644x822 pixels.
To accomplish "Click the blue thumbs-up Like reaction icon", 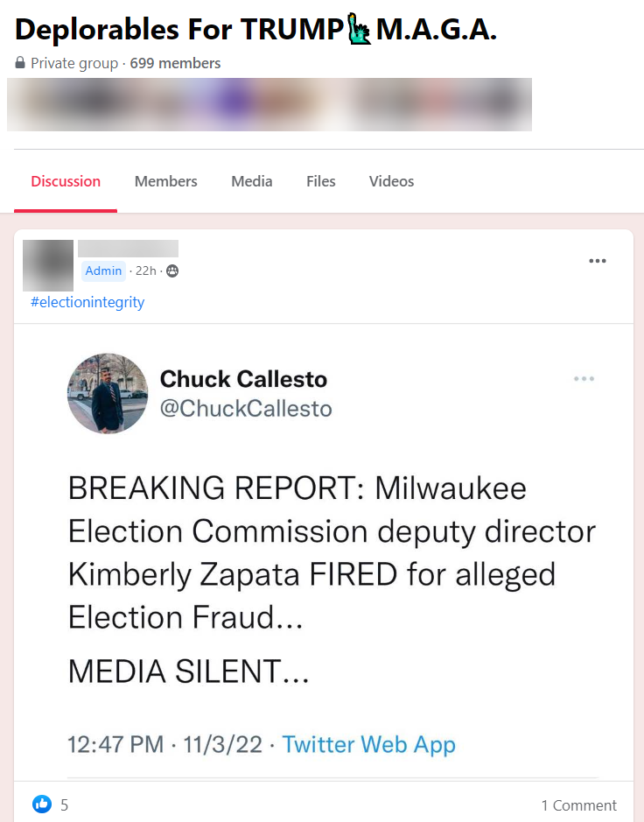I will tap(41, 804).
